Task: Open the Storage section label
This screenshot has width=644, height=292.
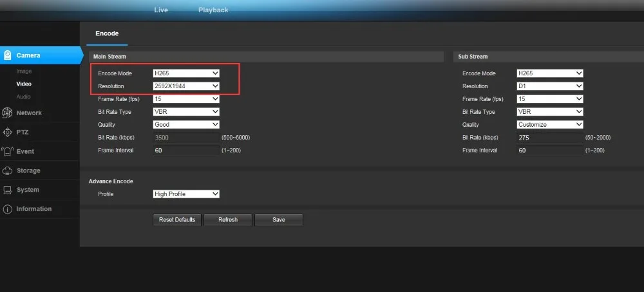Action: [x=28, y=170]
